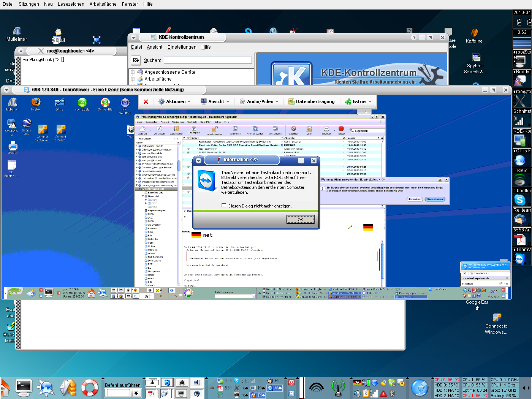
Task: Focus the 'Befehl ausführen' command field
Action: [118, 393]
